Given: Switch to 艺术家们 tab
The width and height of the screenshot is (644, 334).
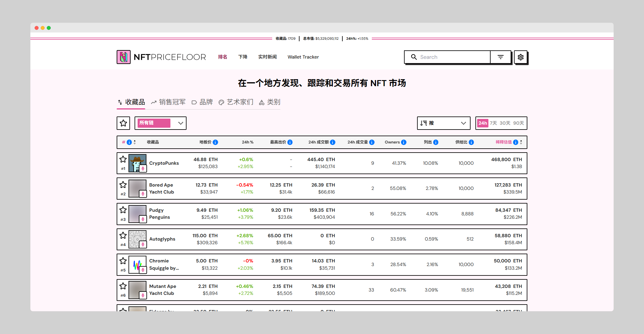Looking at the screenshot, I should point(236,102).
